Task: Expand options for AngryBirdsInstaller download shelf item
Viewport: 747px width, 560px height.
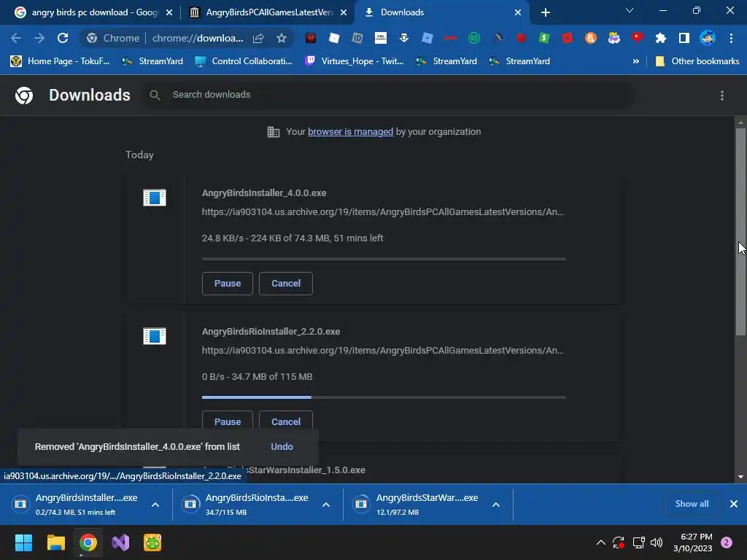Action: click(x=155, y=505)
